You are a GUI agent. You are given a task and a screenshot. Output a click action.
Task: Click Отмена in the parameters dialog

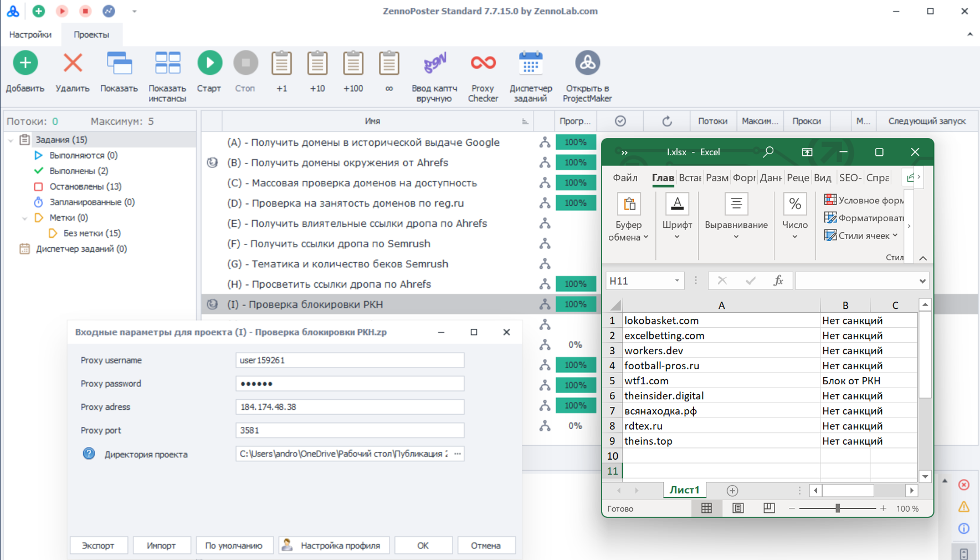(x=486, y=546)
